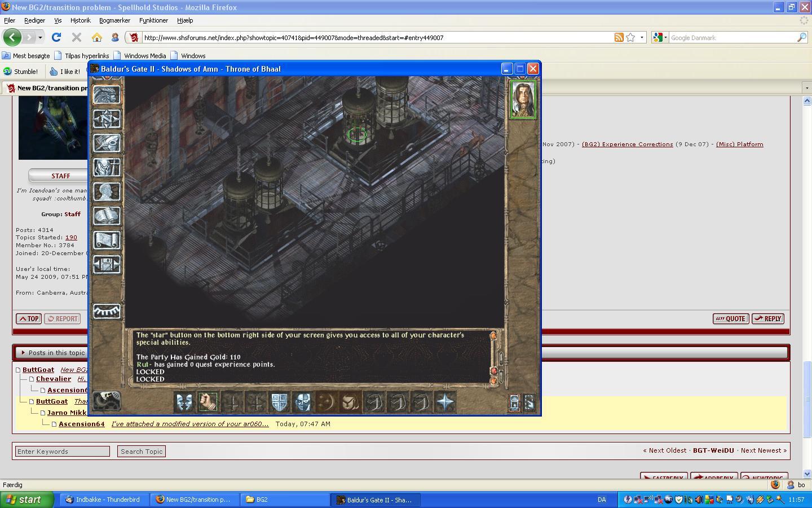
Task: Open the Mage spellbook button
Action: pos(107,216)
